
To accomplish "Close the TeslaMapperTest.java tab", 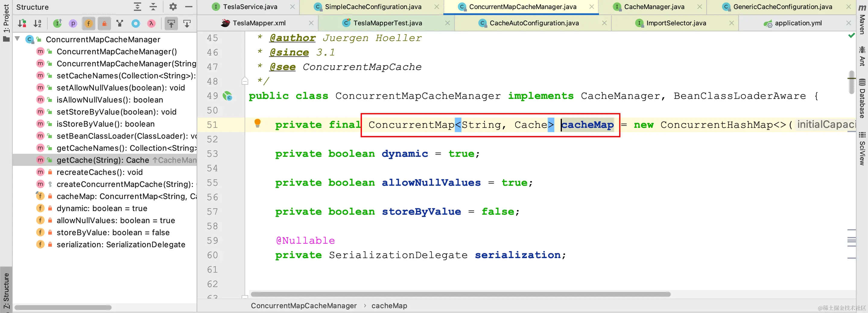I will pyautogui.click(x=448, y=23).
